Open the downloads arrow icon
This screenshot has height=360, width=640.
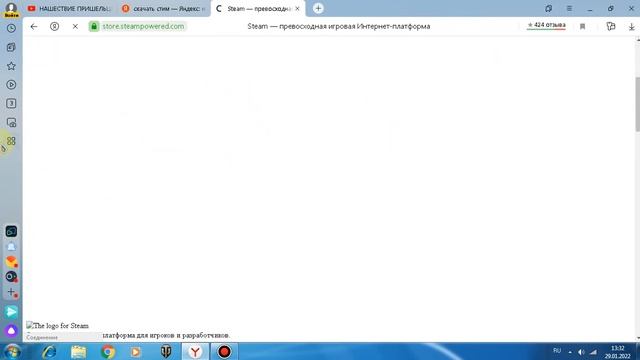click(x=631, y=27)
